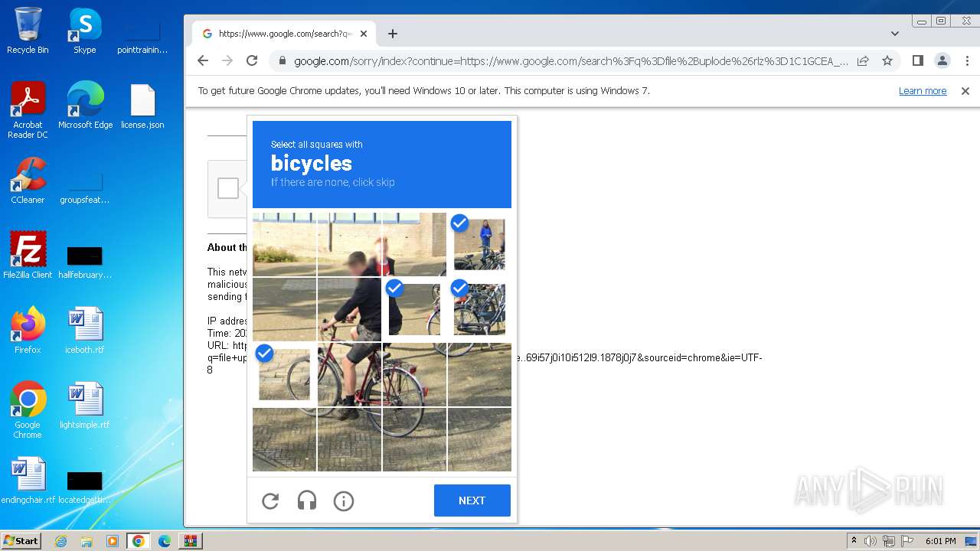Toggle Chrome side panel
The image size is (980, 551).
pos(918,60)
